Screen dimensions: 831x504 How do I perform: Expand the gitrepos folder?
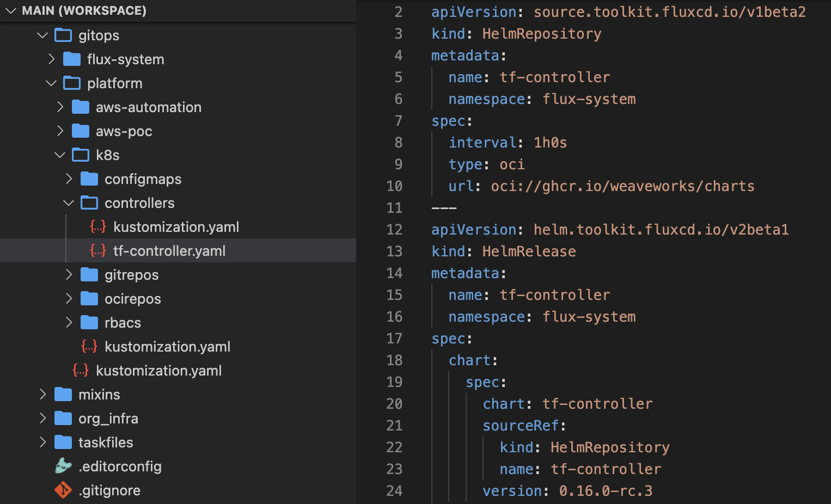coord(69,274)
